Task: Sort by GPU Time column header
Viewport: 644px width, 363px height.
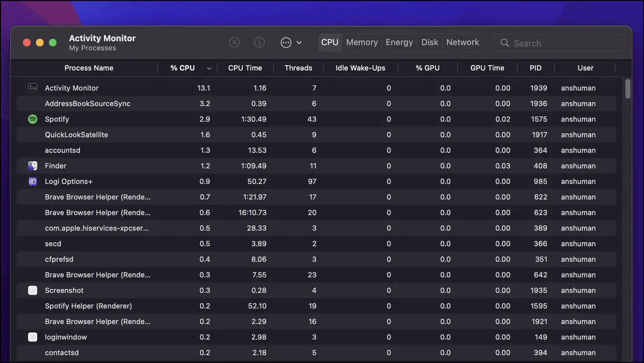Action: (487, 68)
